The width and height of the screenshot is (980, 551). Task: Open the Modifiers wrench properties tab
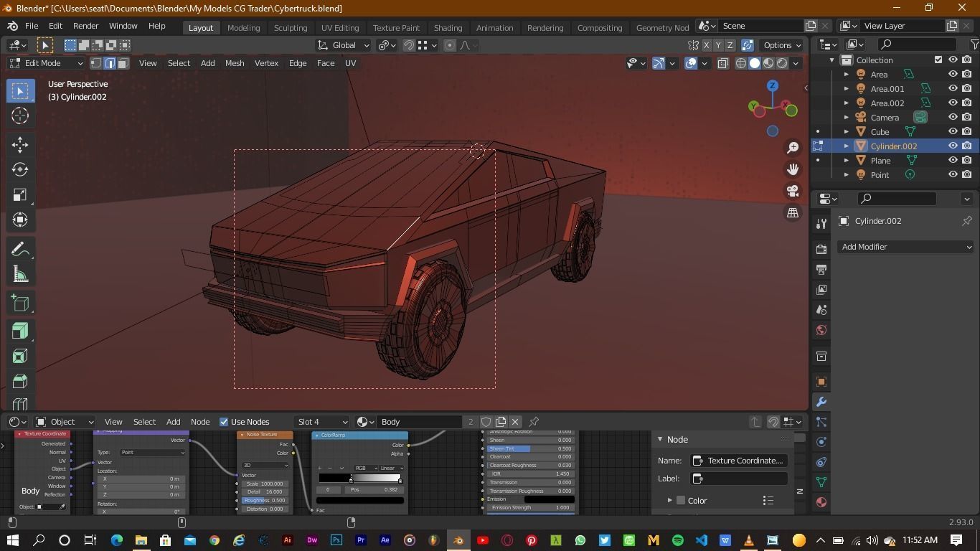(x=821, y=402)
